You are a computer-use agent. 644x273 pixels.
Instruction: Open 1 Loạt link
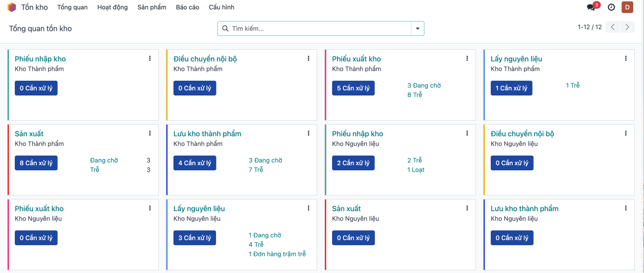coord(416,169)
